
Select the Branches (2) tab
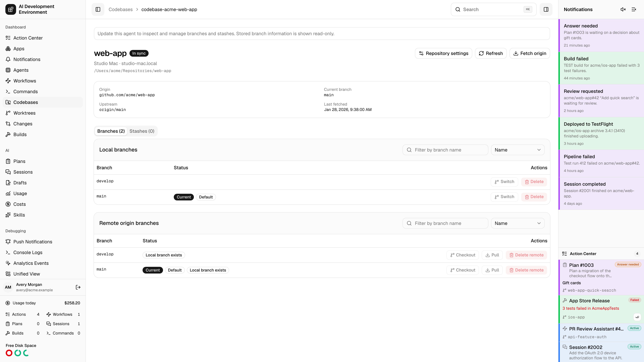click(111, 131)
